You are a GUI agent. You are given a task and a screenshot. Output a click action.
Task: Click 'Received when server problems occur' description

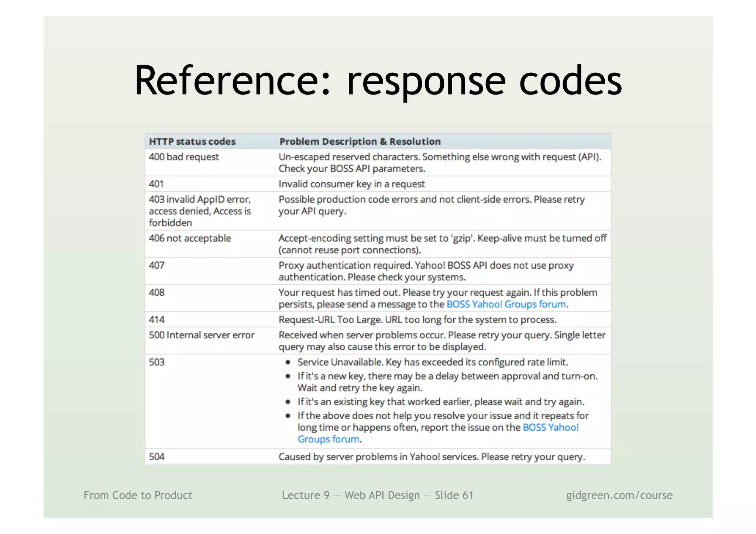442,341
